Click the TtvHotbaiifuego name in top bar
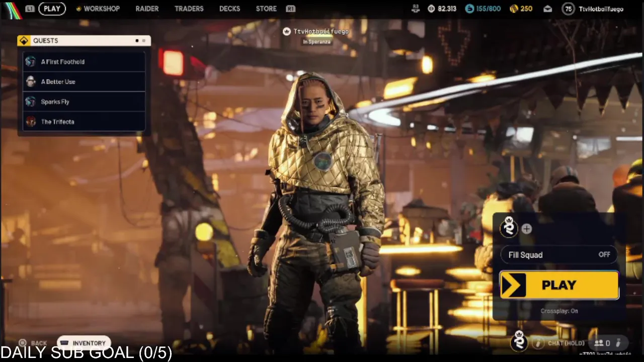 point(601,9)
